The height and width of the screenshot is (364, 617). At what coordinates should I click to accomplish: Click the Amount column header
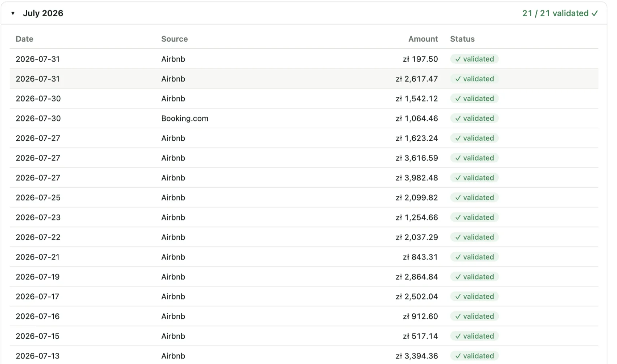click(423, 39)
